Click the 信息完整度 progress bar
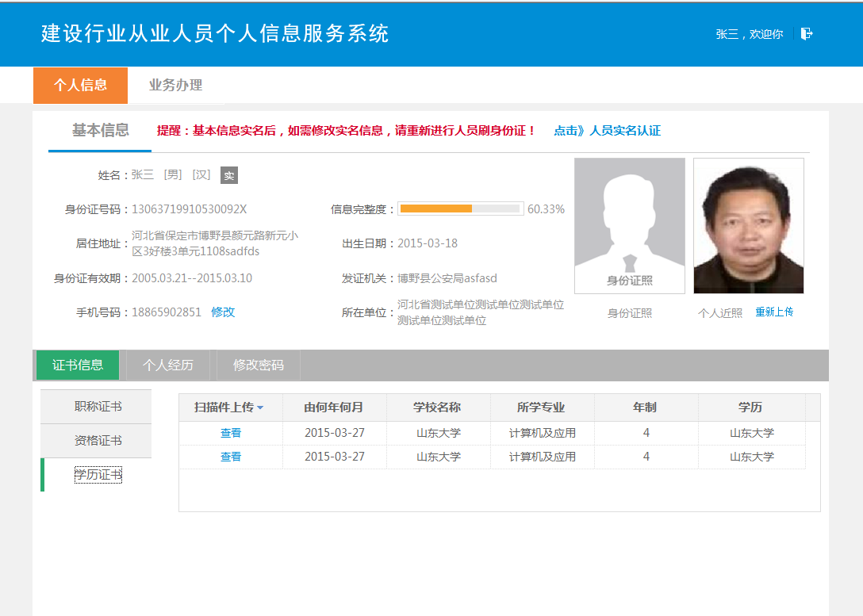 click(460, 209)
